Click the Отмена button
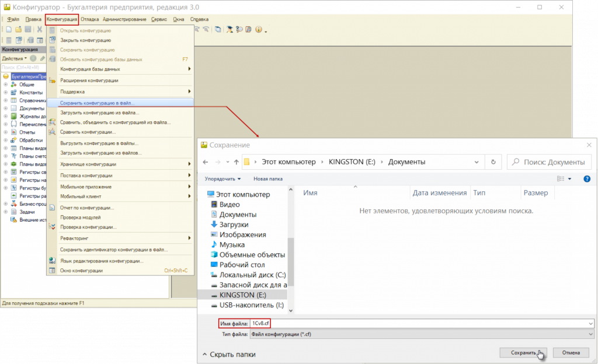Image resolution: width=598 pixels, height=364 pixels. 571,352
